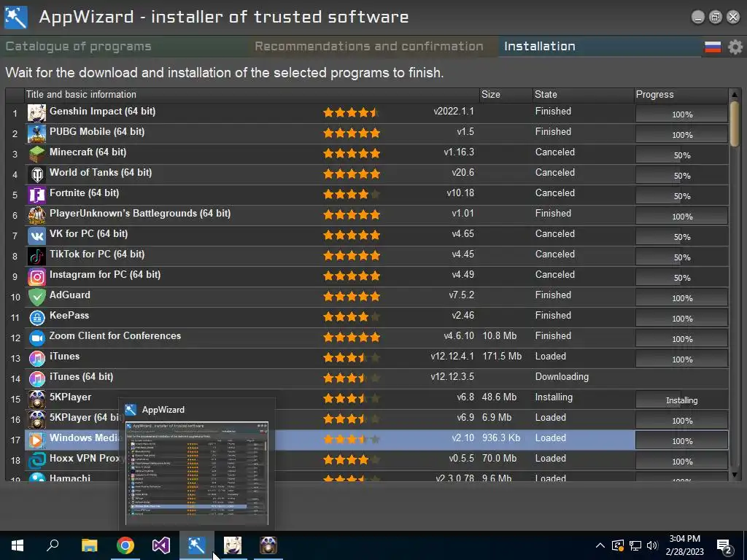The width and height of the screenshot is (747, 560).
Task: Click the Hamachi row icon
Action: [36, 476]
